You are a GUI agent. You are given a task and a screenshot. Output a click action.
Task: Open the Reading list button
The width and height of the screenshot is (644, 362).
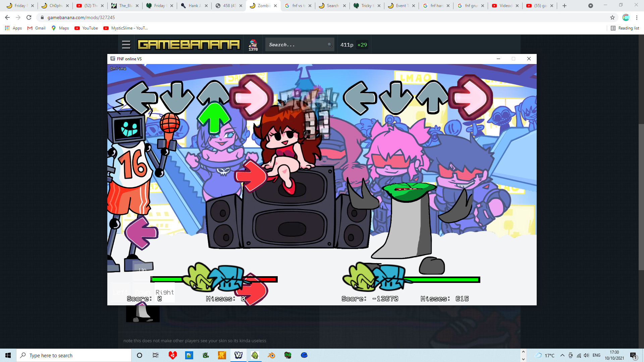(x=625, y=28)
